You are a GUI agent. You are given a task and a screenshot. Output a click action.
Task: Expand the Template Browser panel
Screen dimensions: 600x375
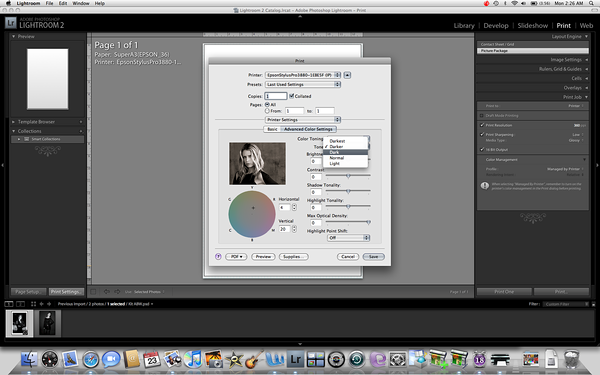13,122
